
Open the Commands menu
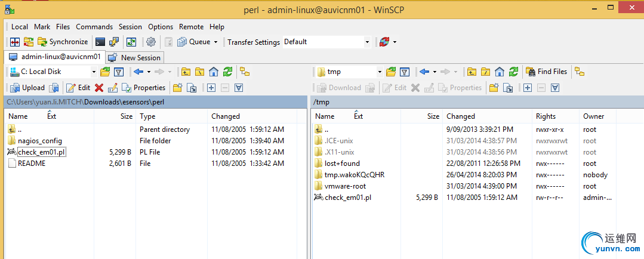point(94,27)
